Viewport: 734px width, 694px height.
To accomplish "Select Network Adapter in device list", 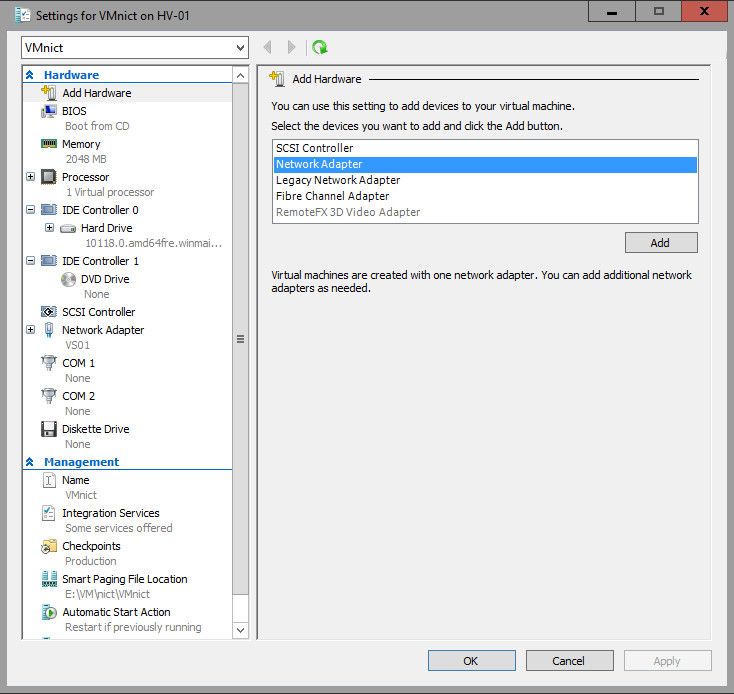I will [485, 164].
